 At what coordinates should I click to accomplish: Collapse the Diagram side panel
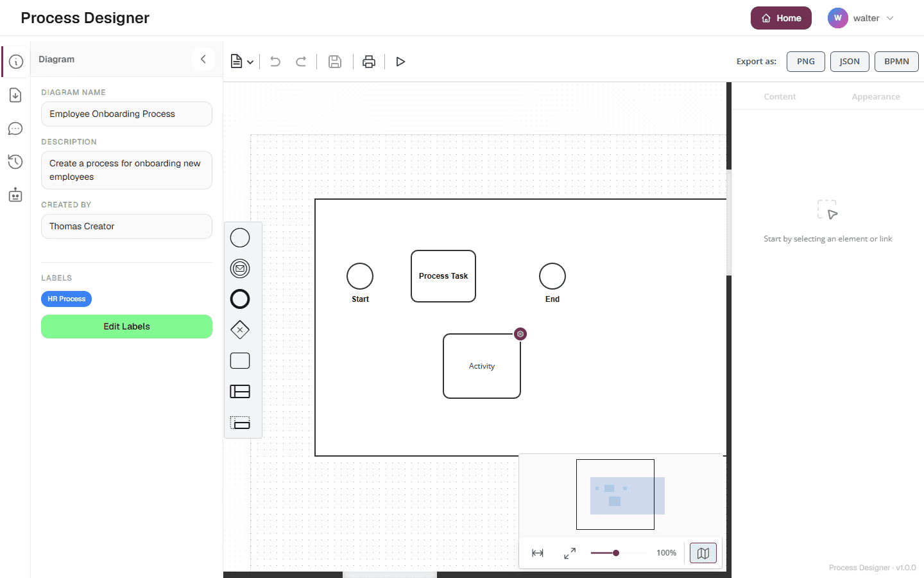coord(203,59)
